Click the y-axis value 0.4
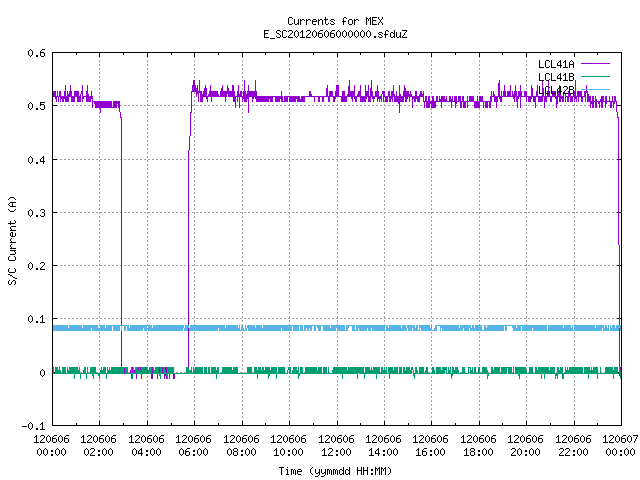The height and width of the screenshot is (480, 640). pyautogui.click(x=36, y=160)
